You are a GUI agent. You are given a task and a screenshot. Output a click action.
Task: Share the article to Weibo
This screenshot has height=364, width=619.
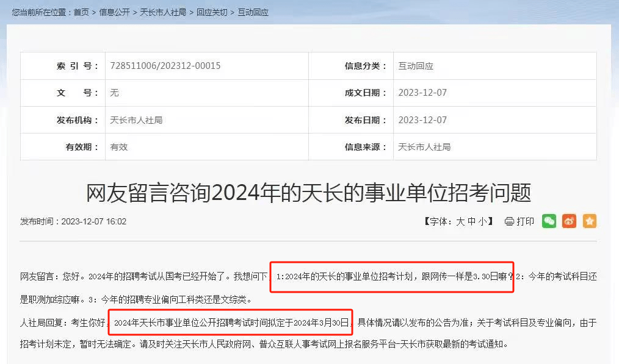[569, 221]
